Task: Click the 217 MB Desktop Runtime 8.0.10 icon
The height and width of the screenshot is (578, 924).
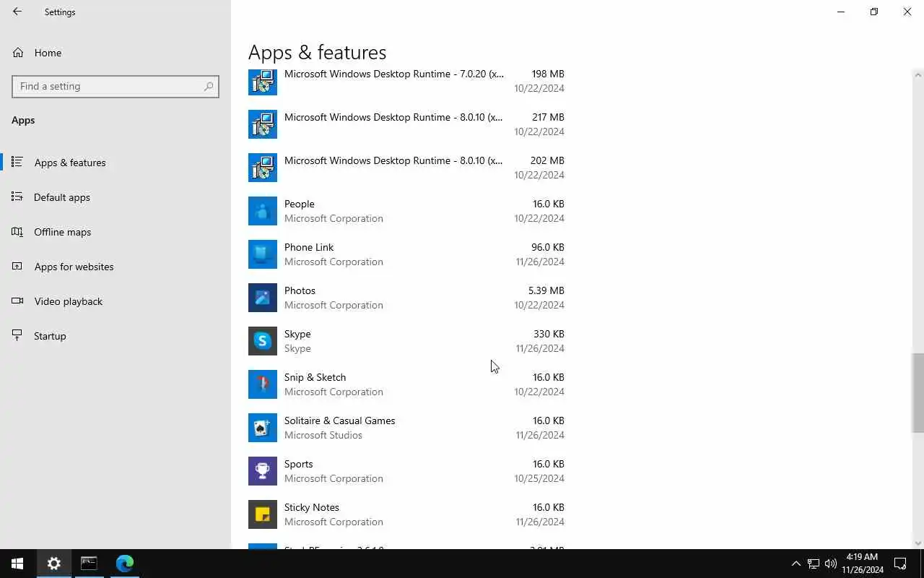Action: click(x=263, y=124)
